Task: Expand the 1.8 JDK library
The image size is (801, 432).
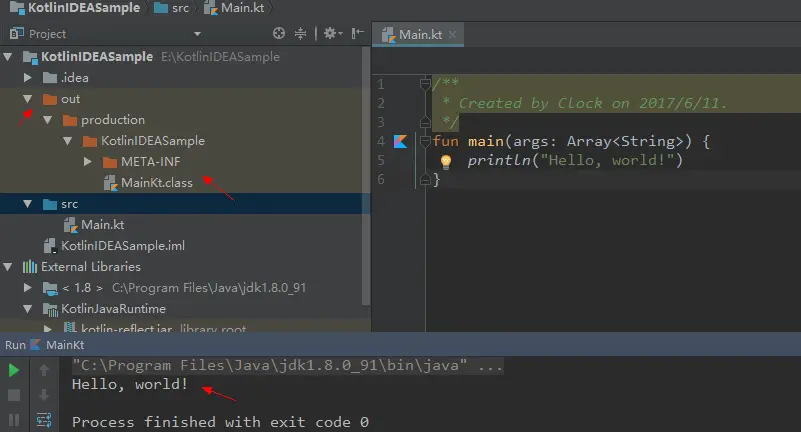Action: pyautogui.click(x=28, y=288)
